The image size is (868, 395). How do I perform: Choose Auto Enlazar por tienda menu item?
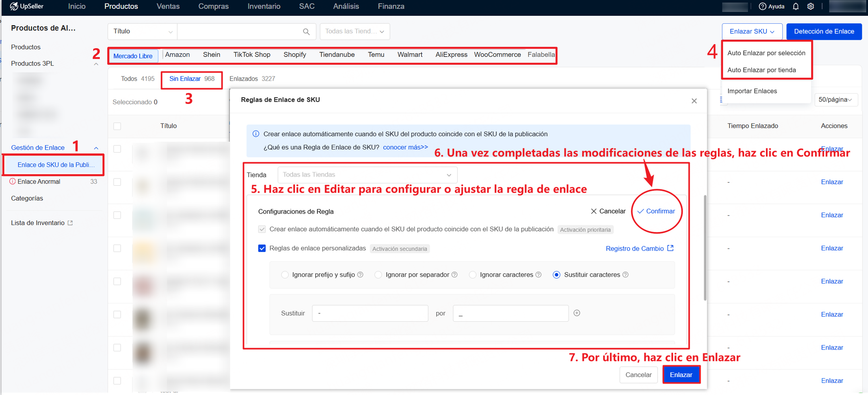coord(761,70)
